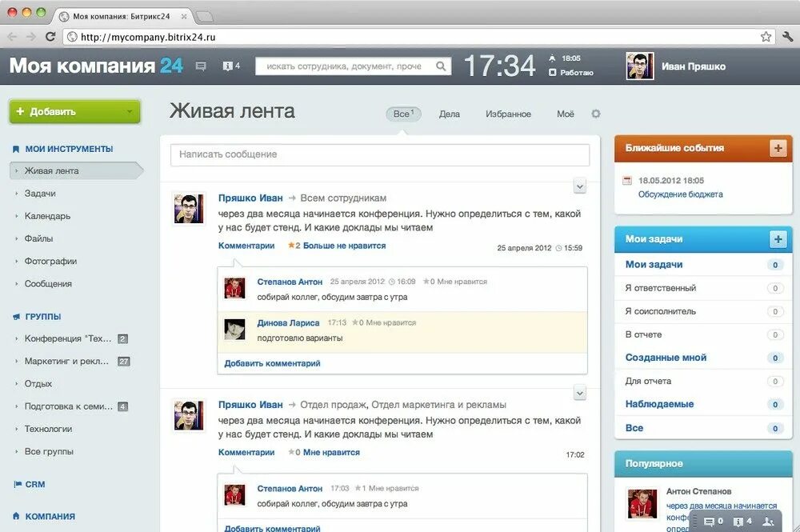Go forward with browser forward arrow
This screenshot has width=800, height=532.
[x=30, y=37]
